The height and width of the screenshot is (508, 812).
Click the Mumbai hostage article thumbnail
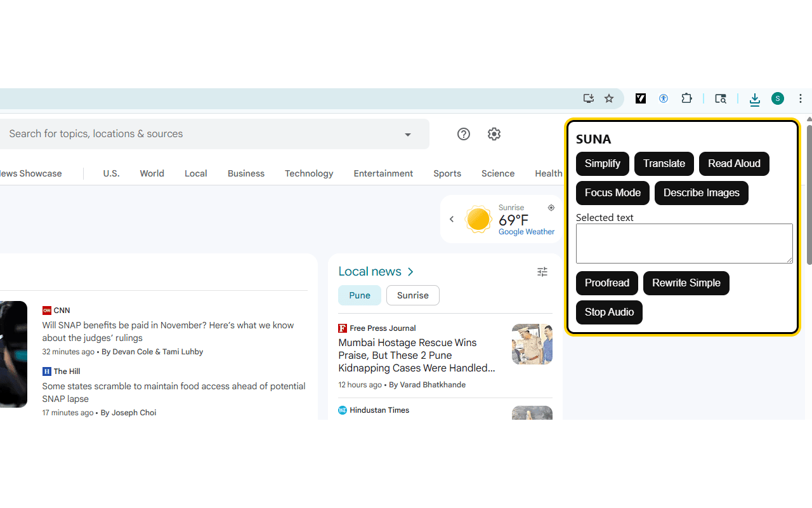(532, 344)
